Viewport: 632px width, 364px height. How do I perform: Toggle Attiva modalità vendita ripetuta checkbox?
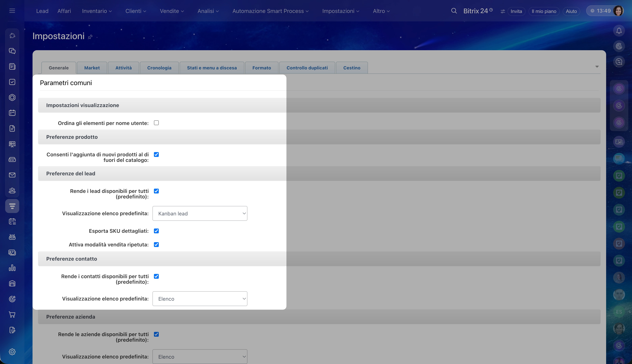(156, 245)
